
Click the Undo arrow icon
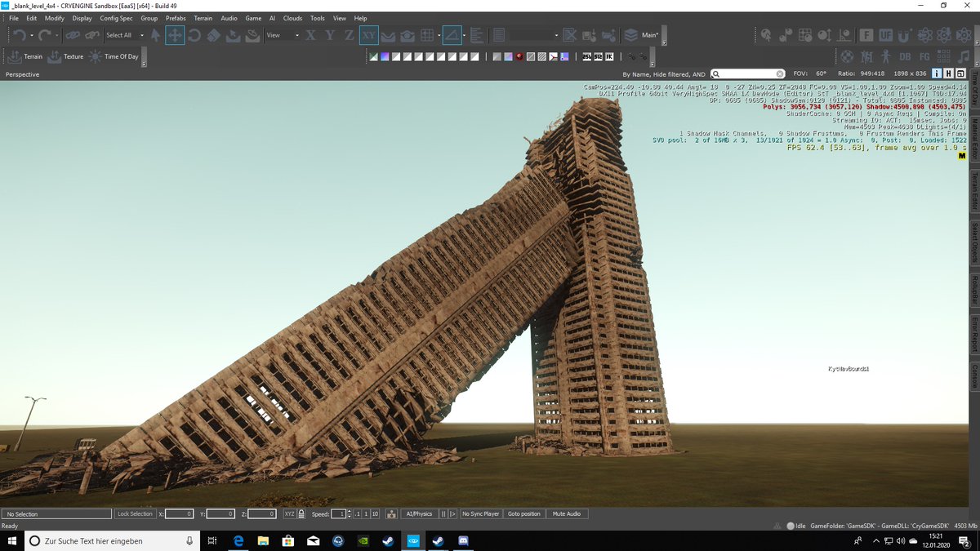(19, 35)
